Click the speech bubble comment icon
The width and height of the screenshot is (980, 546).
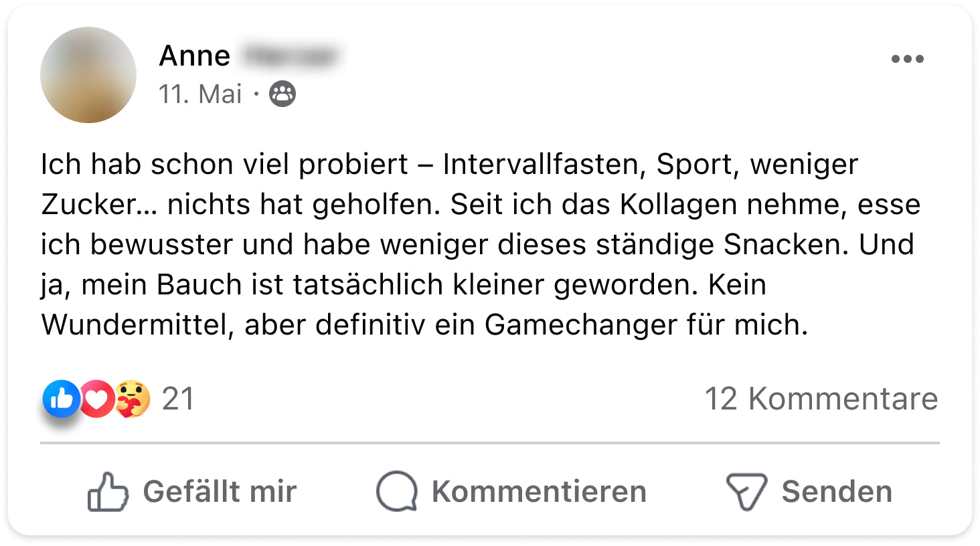click(397, 492)
